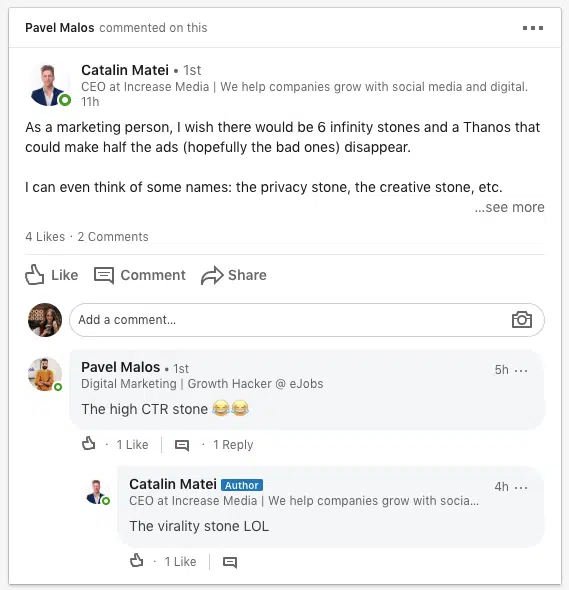Expand post text with see more
This screenshot has height=590, width=569.
[509, 207]
